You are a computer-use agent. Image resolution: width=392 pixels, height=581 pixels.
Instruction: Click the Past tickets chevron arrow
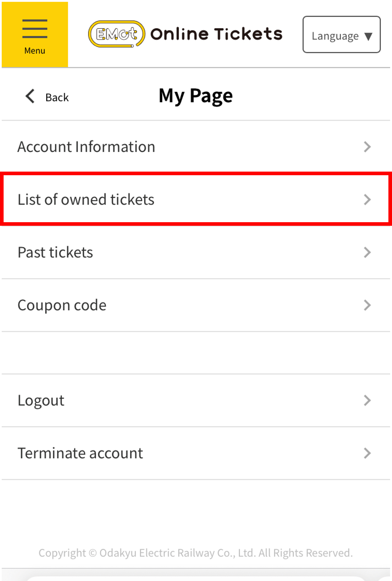click(367, 252)
